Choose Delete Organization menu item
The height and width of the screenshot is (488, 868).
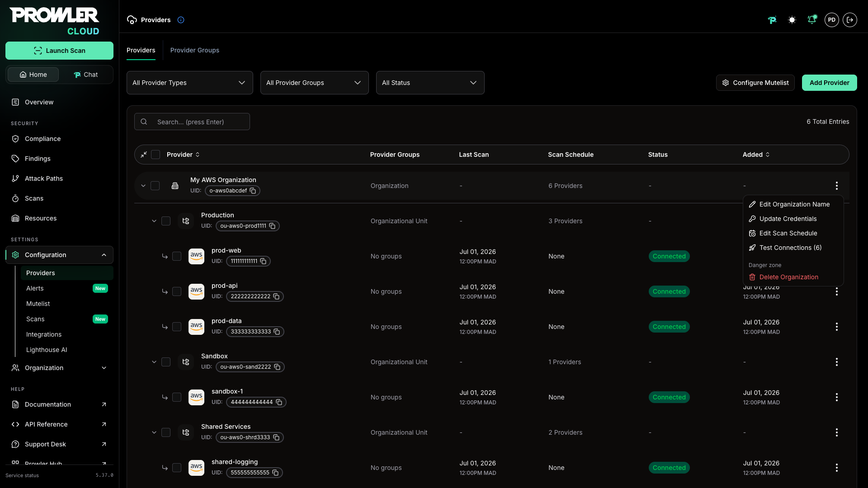(793, 277)
